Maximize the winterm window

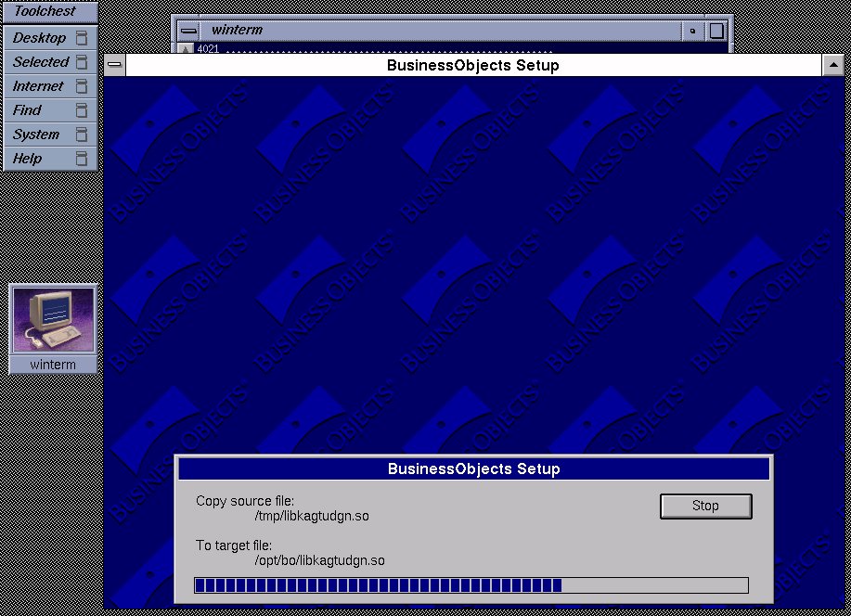point(716,31)
